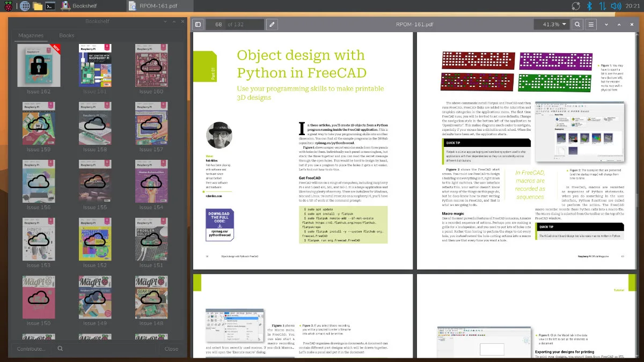The height and width of the screenshot is (362, 644).
Task: Click the annotation pencil icon in PDF toolbar
Action: [272, 25]
